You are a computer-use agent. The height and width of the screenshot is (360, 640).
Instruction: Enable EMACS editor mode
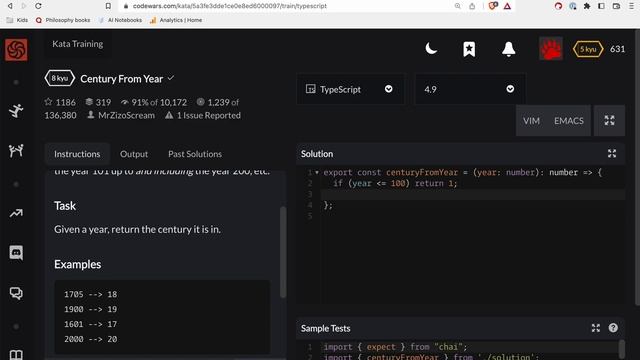pos(569,121)
